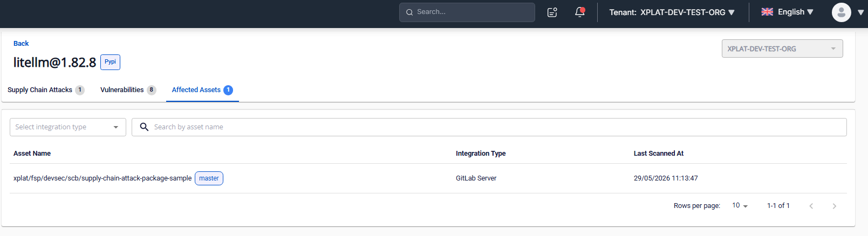
Task: Go to next page arrow
Action: [834, 206]
